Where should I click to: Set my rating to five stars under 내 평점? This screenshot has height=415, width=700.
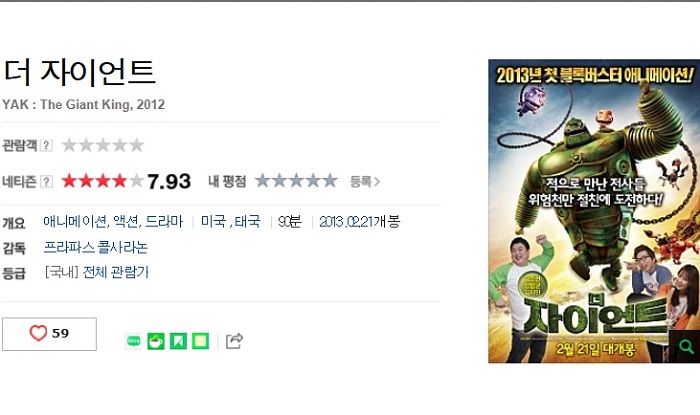(329, 181)
